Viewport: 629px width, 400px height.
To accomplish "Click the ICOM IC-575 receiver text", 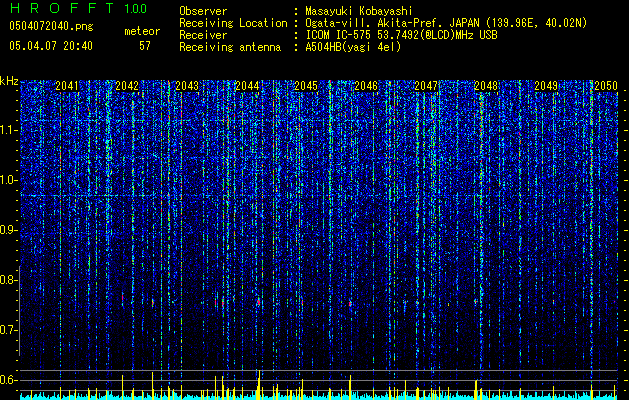I will pyautogui.click(x=401, y=35).
